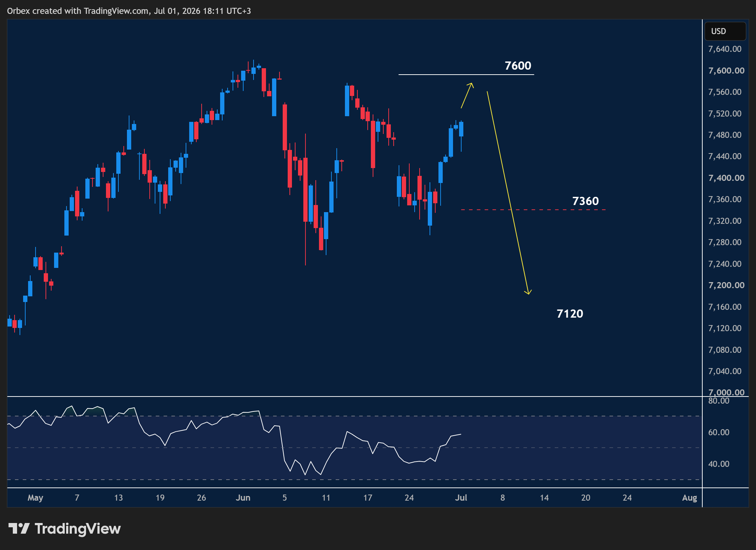Click the 14 date label on time axis
756x550 pixels.
pos(544,498)
